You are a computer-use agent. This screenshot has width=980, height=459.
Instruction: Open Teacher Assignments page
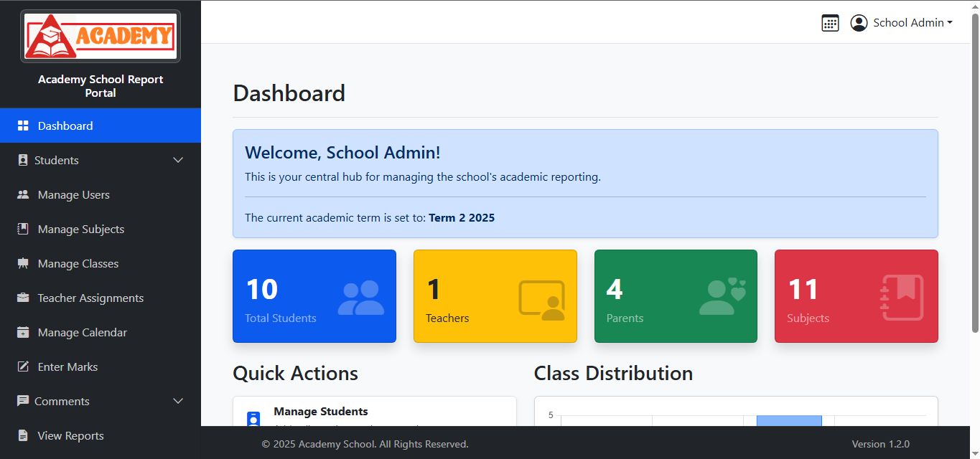(x=101, y=298)
